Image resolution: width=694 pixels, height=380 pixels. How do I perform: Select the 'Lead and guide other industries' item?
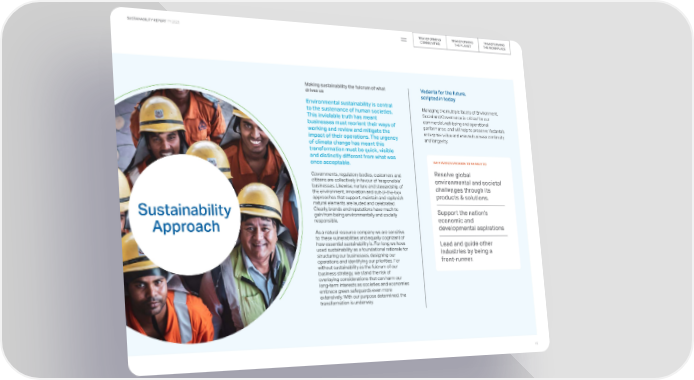click(467, 251)
